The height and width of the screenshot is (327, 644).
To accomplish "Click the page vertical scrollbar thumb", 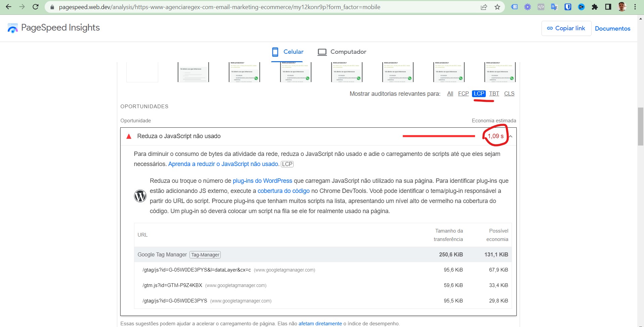I will click(x=641, y=126).
